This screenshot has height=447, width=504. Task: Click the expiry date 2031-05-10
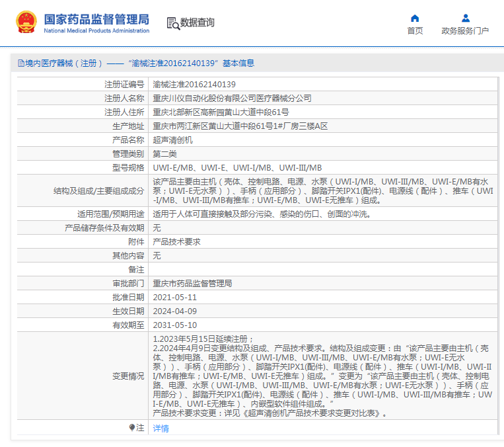(175, 325)
